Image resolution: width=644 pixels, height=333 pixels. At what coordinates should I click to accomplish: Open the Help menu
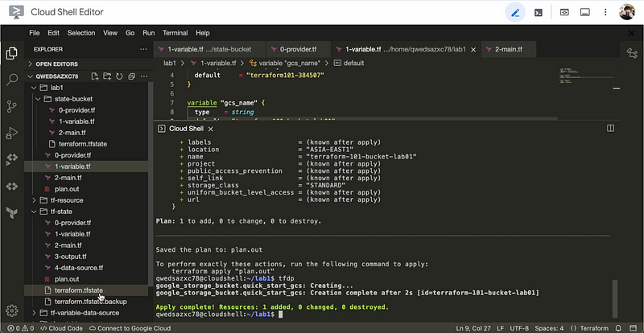203,33
